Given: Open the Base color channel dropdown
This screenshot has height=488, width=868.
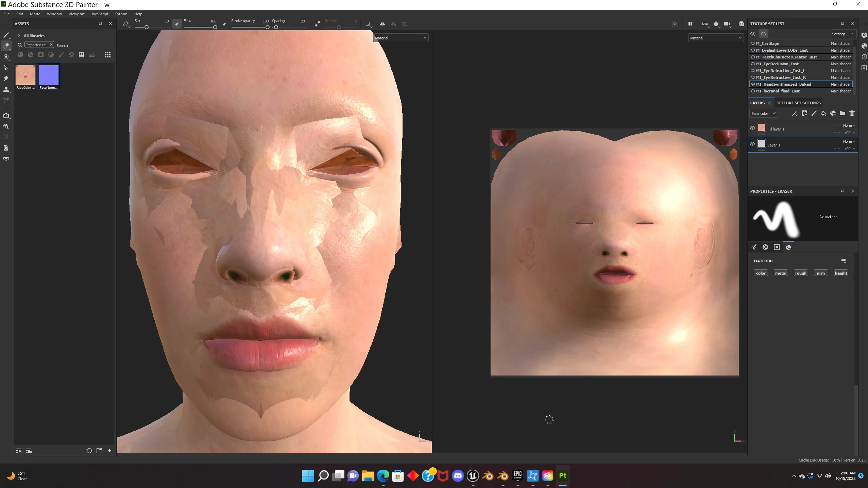Looking at the screenshot, I should coord(763,114).
